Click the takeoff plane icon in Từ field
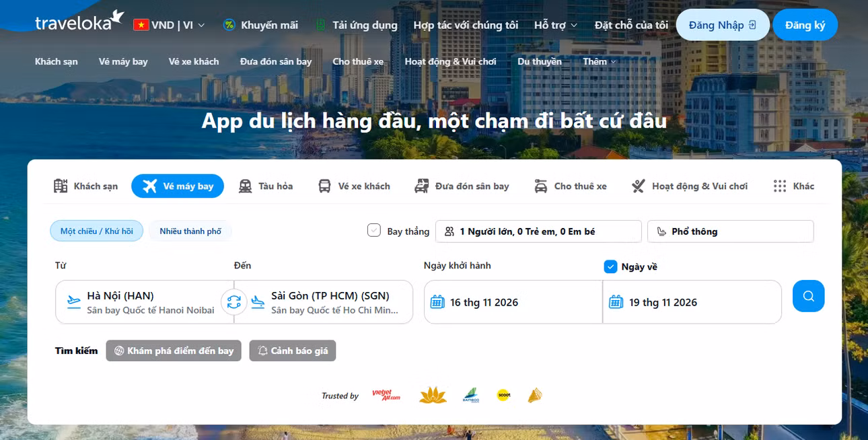Viewport: 868px width, 440px height. [x=74, y=301]
